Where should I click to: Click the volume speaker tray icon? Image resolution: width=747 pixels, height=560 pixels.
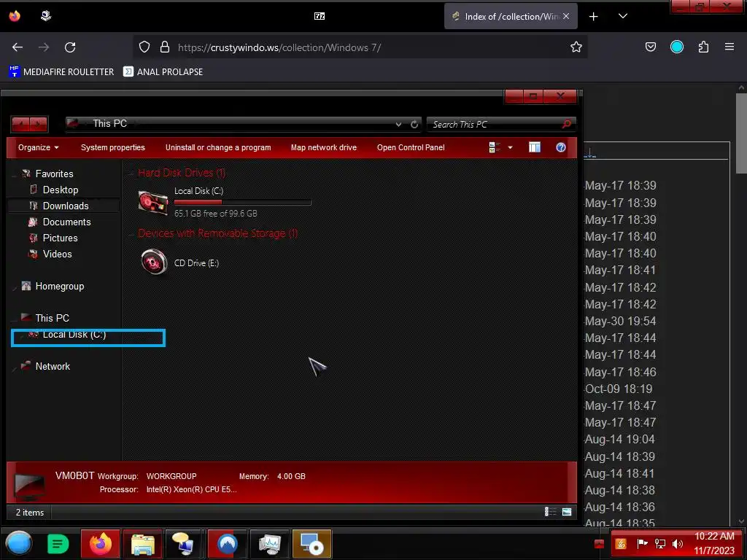[677, 544]
